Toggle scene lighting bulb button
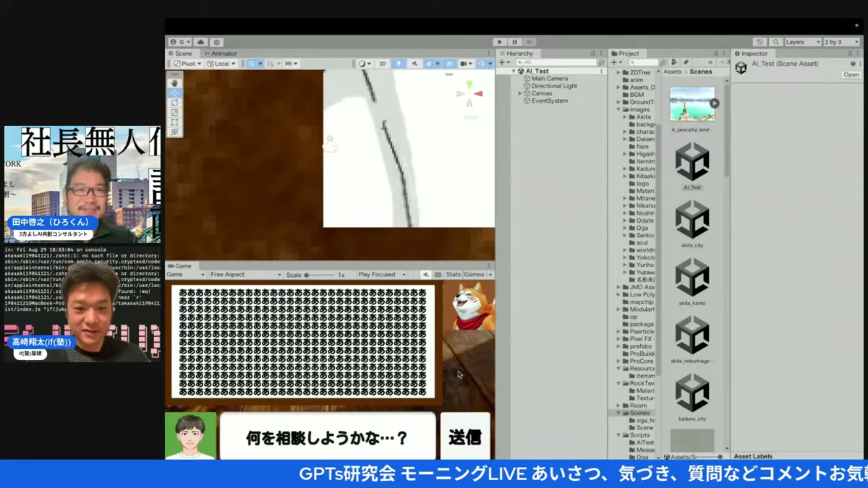868x488 pixels. (x=399, y=64)
